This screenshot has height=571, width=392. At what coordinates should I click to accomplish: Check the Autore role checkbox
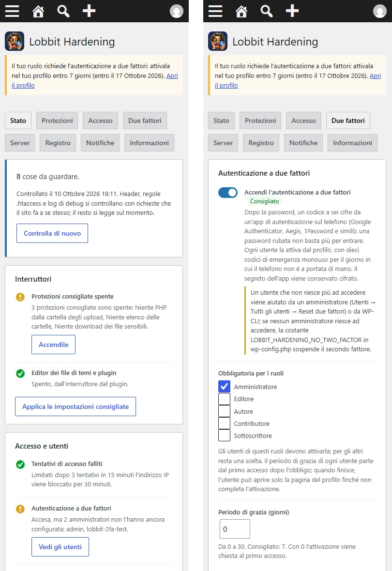click(x=225, y=411)
